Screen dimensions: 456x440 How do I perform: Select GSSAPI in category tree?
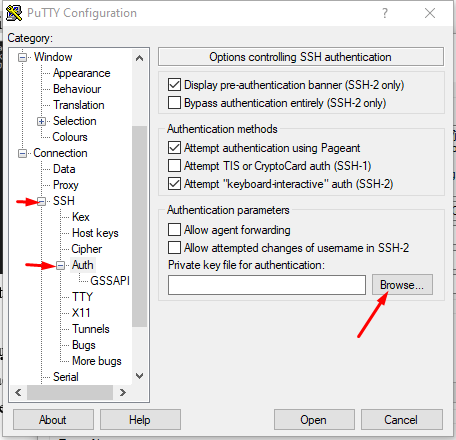coord(110,281)
